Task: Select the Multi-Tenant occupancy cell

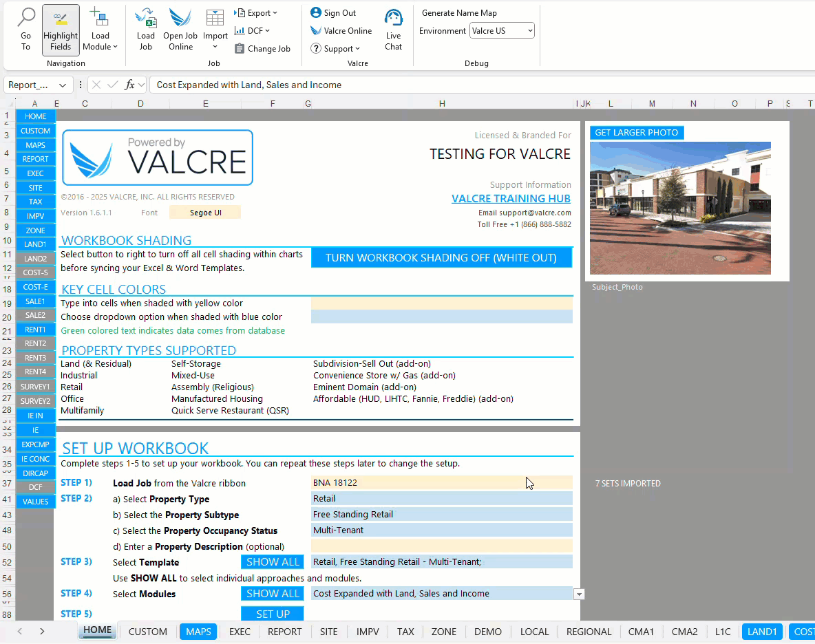Action: tap(442, 530)
